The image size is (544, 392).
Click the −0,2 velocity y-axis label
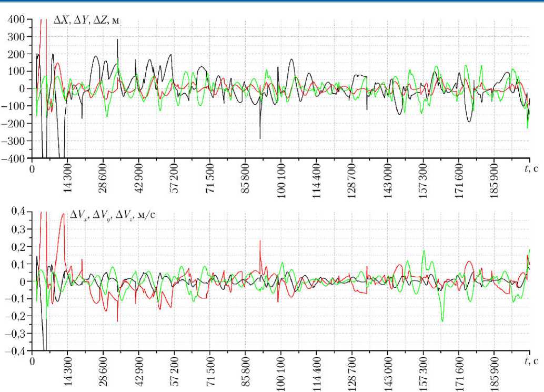point(15,316)
